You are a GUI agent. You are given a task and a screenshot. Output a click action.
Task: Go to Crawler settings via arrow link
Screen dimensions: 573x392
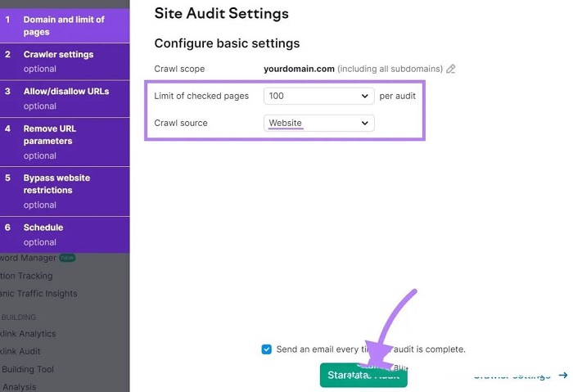[521, 375]
